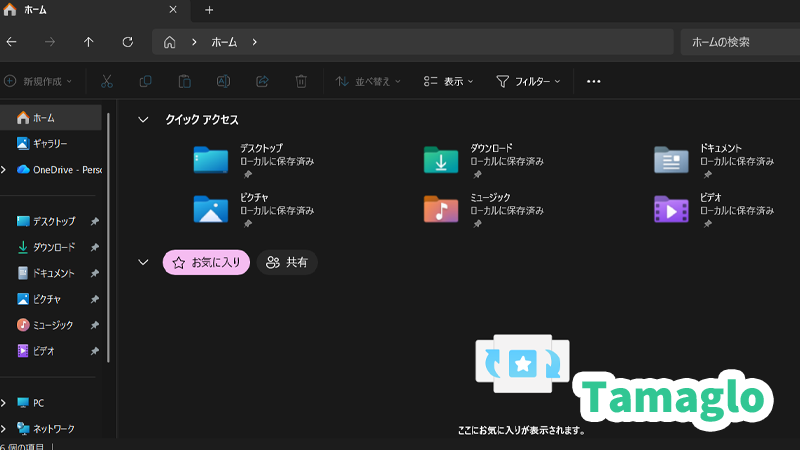Screen dimensions: 800x450
Task: Open the フィルター (Filter) dropdown
Action: coord(528,81)
